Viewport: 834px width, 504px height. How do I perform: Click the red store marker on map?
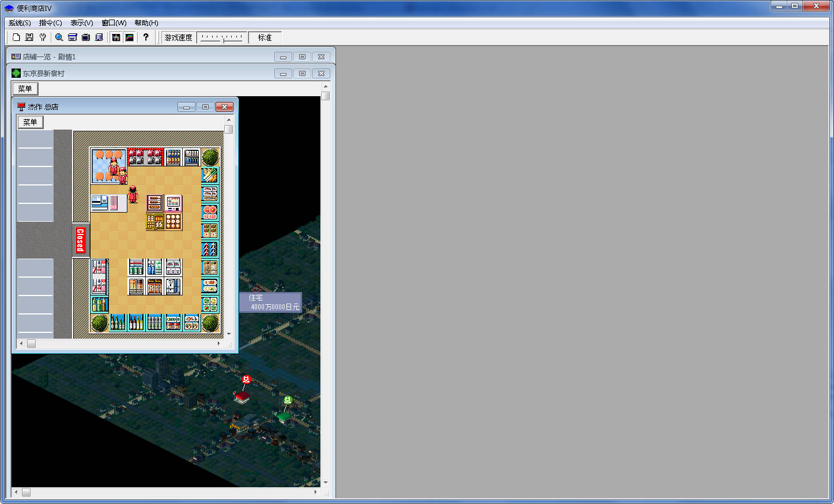[x=246, y=380]
